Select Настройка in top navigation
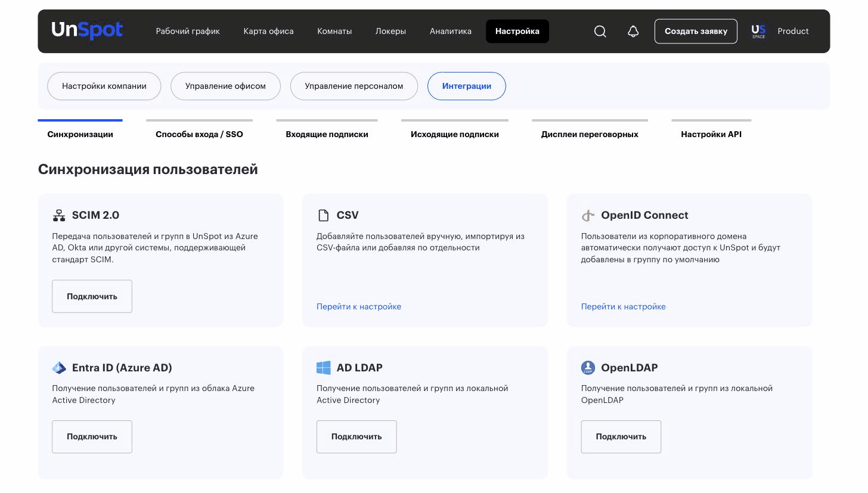868x493 pixels. click(x=517, y=31)
